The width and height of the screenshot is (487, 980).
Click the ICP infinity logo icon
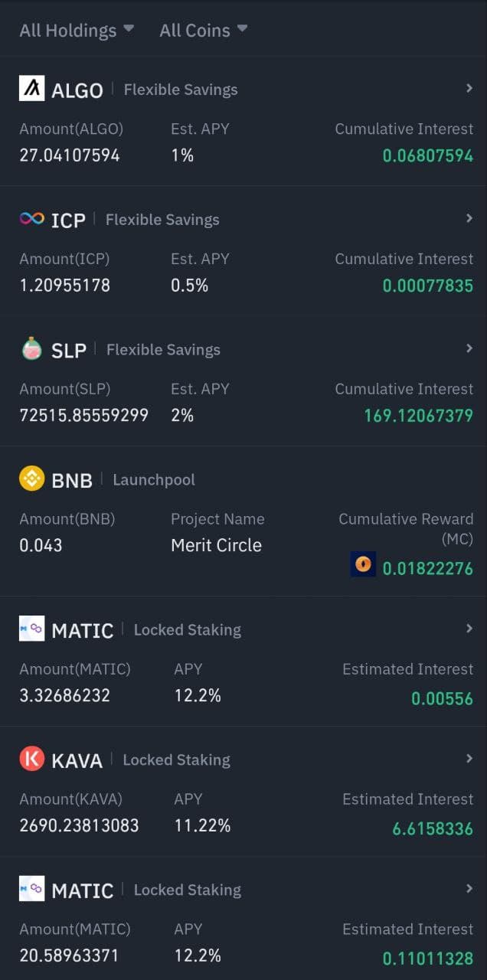click(x=31, y=219)
